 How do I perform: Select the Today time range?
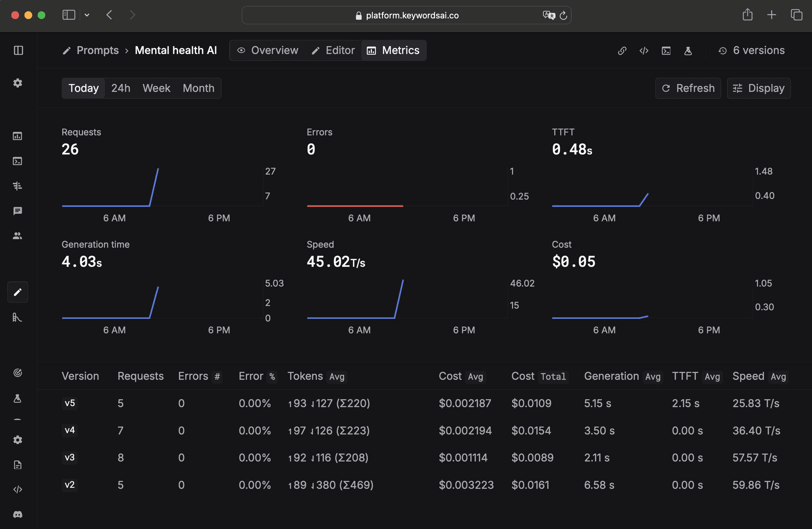coord(83,88)
